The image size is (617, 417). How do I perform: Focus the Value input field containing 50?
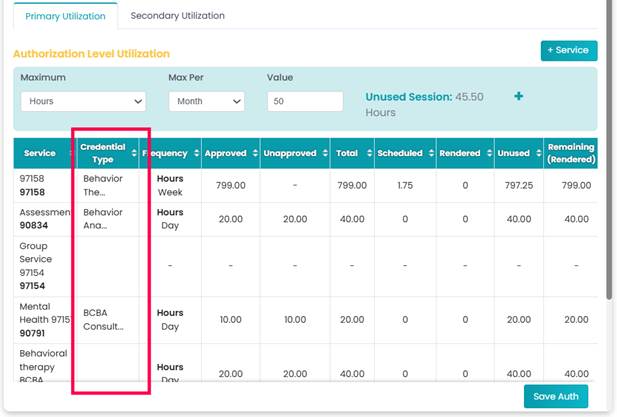305,101
